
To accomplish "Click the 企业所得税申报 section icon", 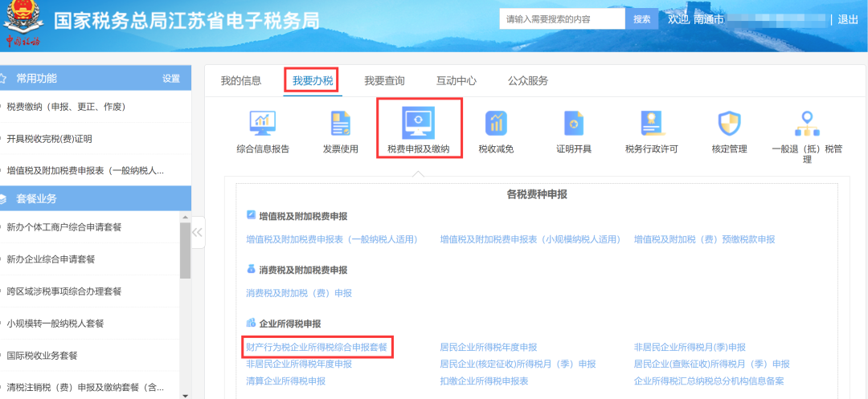I will point(251,324).
